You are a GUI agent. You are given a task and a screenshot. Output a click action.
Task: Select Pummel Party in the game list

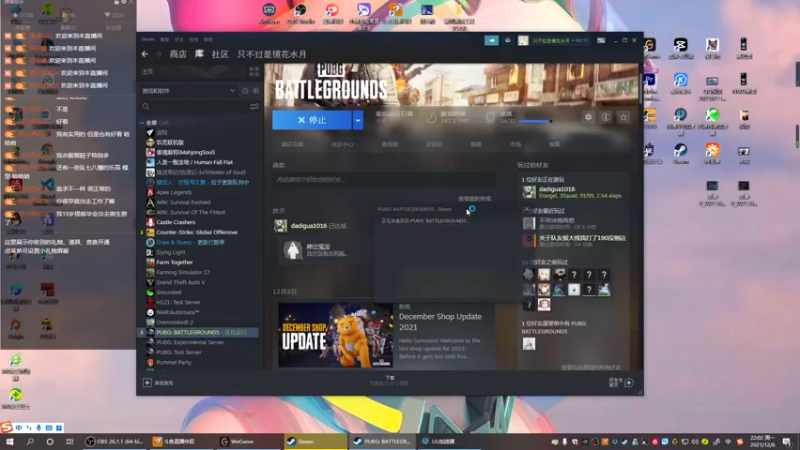173,362
